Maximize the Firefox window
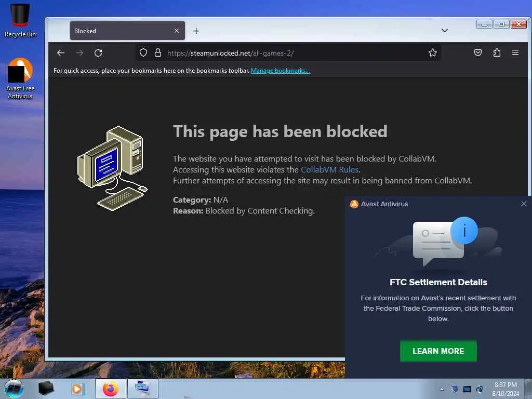 click(x=501, y=24)
